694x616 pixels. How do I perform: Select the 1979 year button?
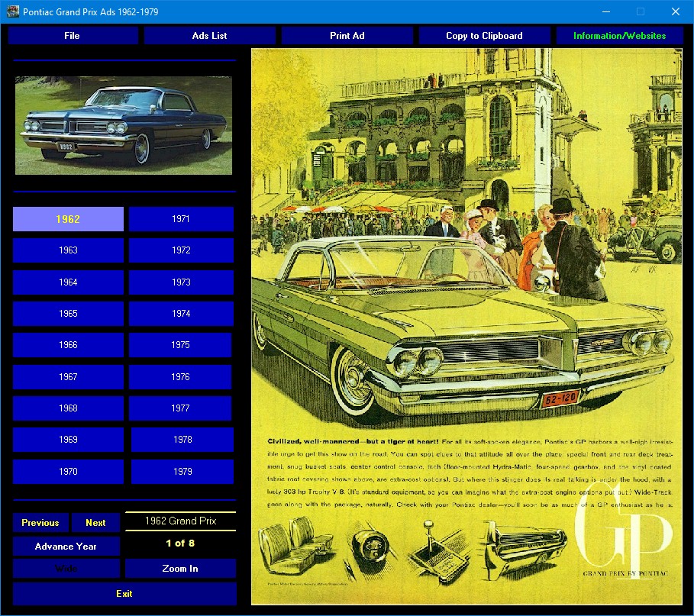click(182, 472)
